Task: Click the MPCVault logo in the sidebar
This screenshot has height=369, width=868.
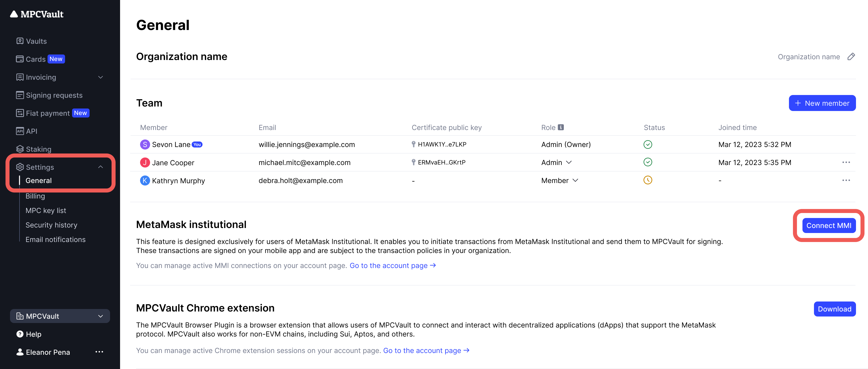Action: pos(37,14)
